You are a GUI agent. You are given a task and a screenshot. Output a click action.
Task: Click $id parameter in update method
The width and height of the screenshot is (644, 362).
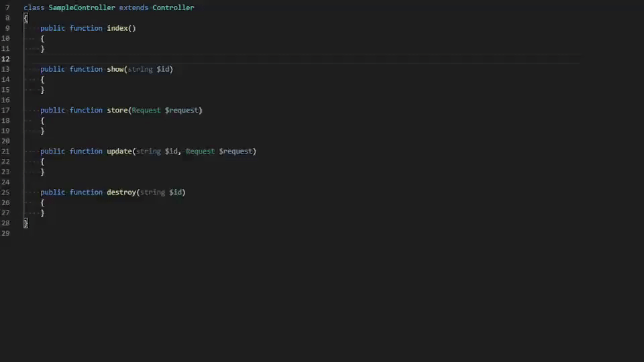click(x=171, y=151)
